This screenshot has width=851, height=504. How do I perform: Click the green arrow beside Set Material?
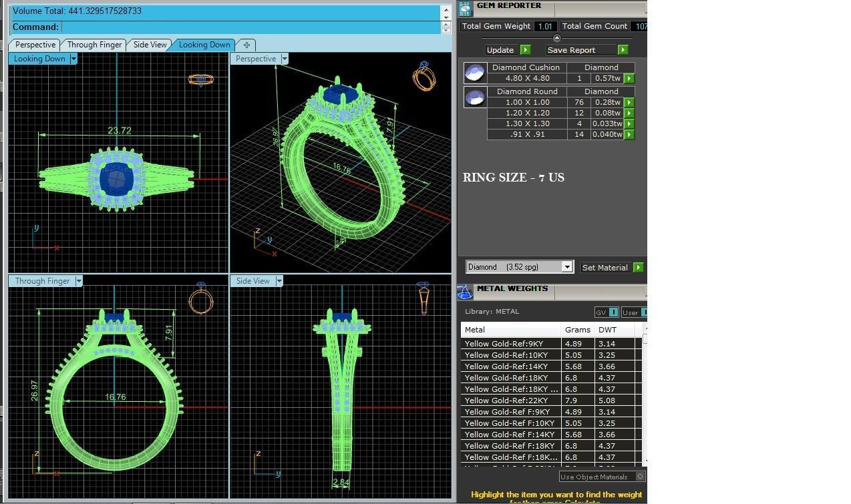click(638, 268)
